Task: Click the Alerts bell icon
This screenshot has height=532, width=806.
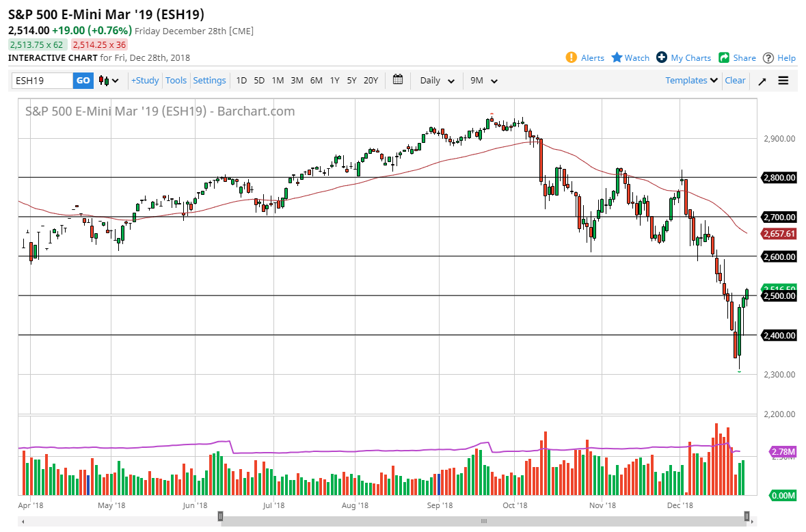Action: click(572, 57)
